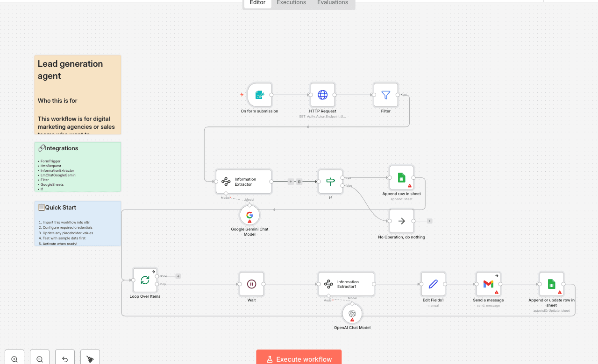Screen dimensions: 598x364
Task: Select the Gmail Send a message node
Action: pos(488,284)
